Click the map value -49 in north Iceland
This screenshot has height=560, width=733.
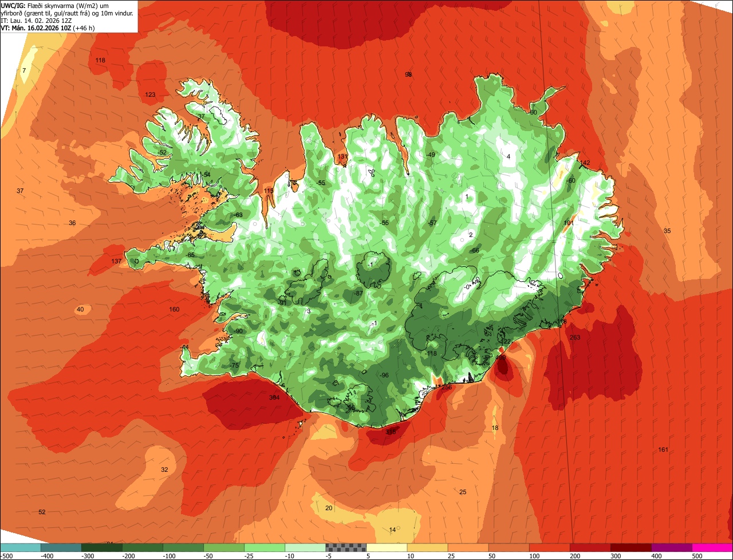pos(431,155)
